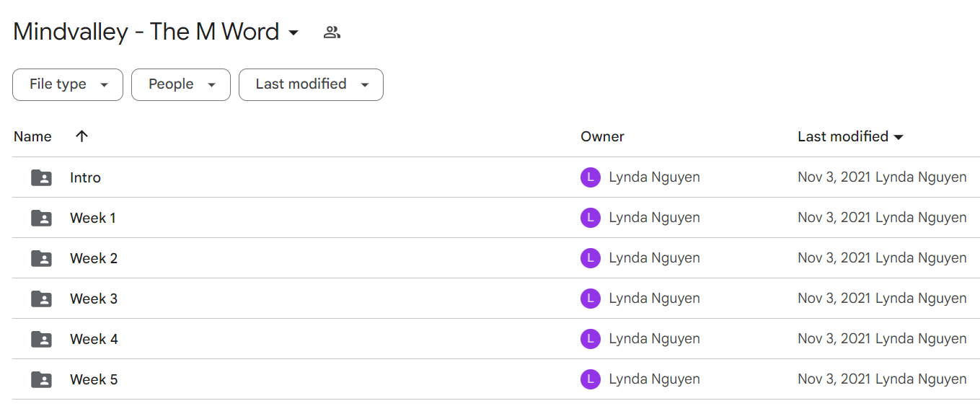
Task: Click Lynda Nguyen's avatar in Week 5 row
Action: click(x=591, y=379)
